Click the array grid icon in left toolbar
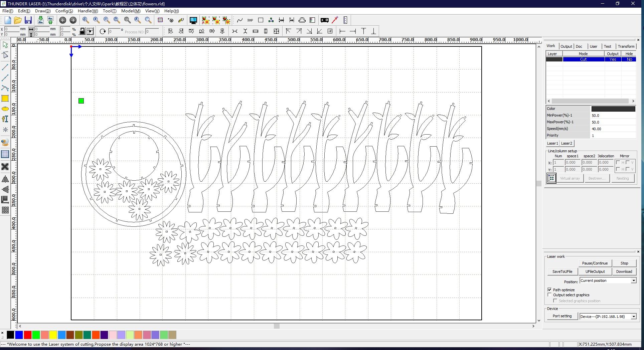This screenshot has height=350, width=644. 5,210
